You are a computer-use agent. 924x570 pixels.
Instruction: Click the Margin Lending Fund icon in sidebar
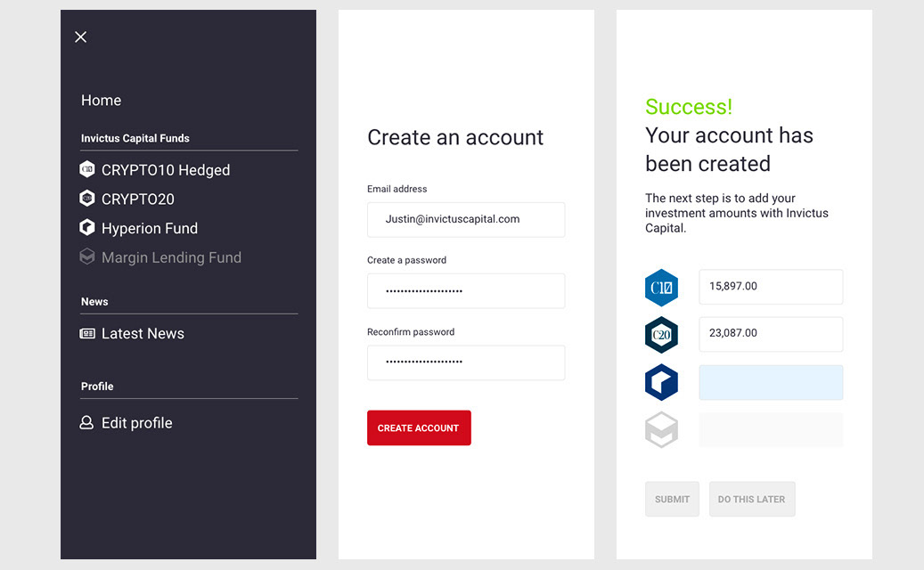tap(87, 257)
